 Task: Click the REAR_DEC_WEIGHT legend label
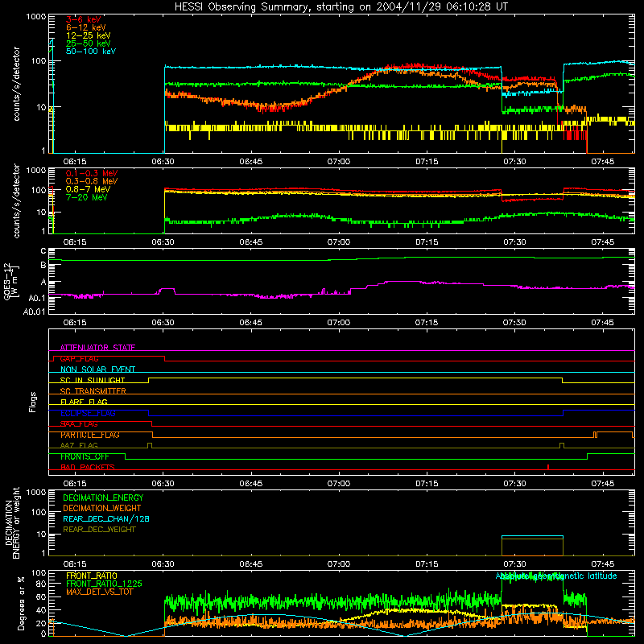pos(99,530)
